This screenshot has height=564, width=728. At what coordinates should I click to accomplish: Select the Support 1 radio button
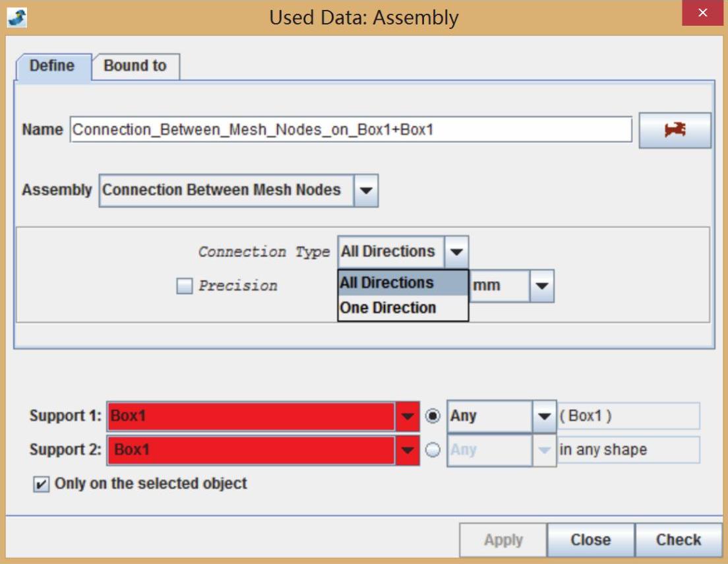click(x=433, y=416)
